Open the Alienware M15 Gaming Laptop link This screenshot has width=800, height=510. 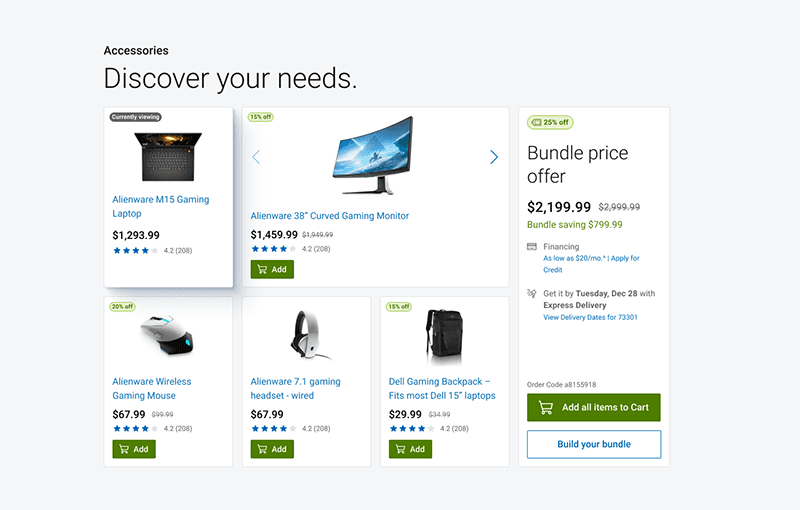tap(161, 207)
